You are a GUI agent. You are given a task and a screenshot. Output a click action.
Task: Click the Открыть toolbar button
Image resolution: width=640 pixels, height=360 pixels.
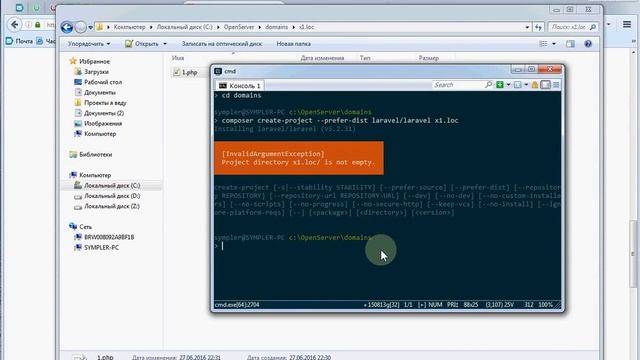tap(142, 44)
